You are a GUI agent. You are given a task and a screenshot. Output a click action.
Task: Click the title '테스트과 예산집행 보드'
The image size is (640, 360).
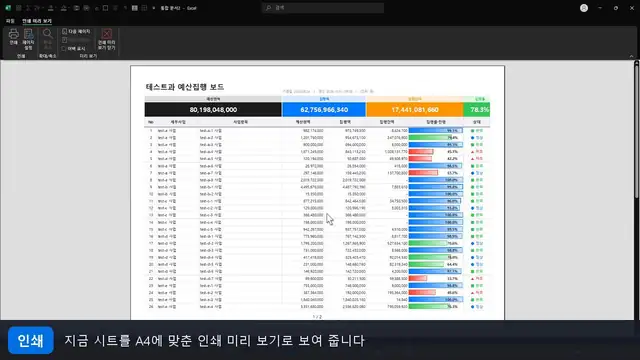184,87
